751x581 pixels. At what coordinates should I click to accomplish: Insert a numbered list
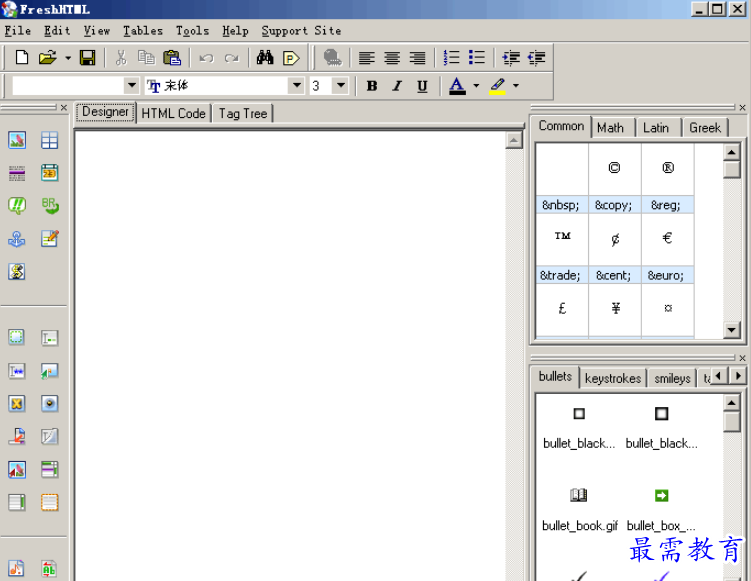[451, 57]
